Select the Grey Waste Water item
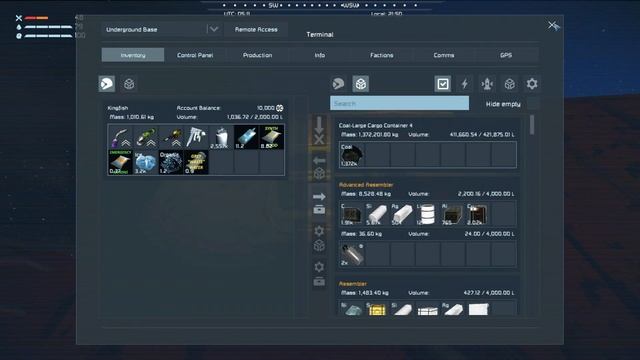Viewport: 640px width, 360px height. 196,162
